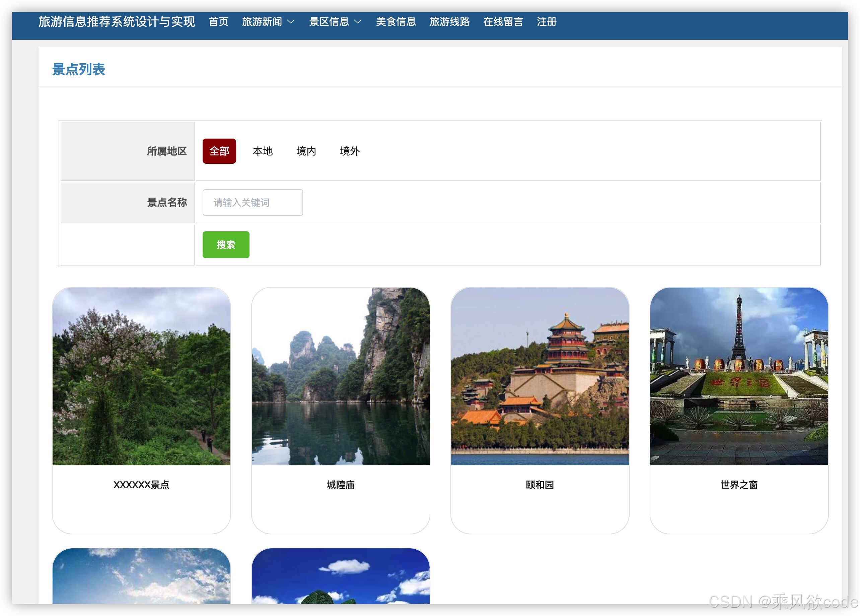The image size is (860, 616).
Task: Click the keyword search input field
Action: [x=252, y=203]
